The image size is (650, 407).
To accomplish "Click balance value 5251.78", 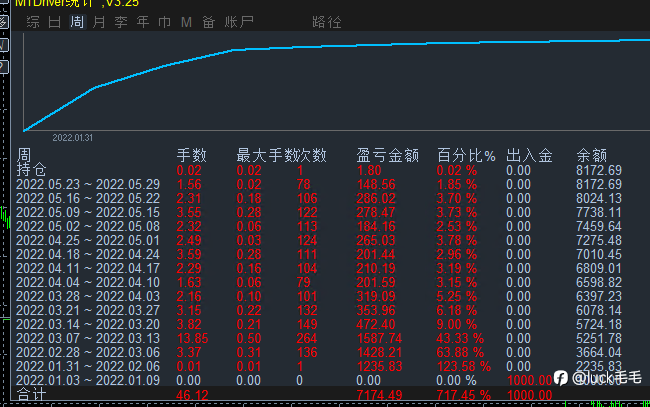I will [x=599, y=339].
